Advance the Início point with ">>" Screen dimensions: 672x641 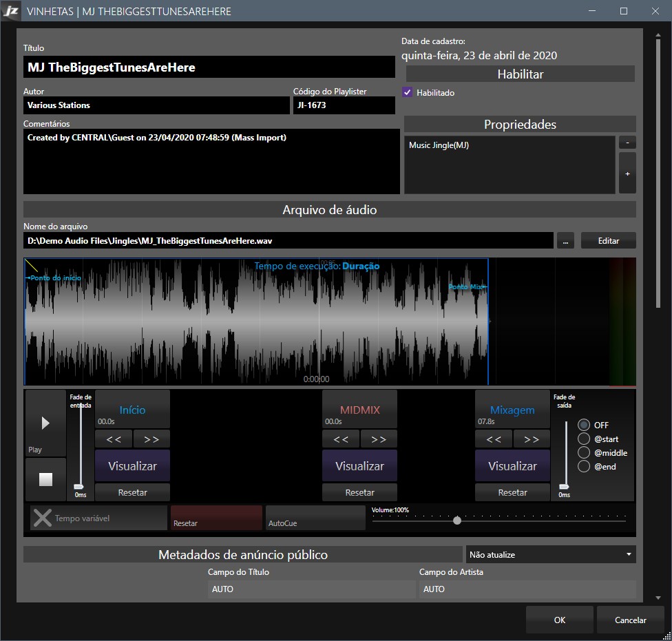[151, 439]
